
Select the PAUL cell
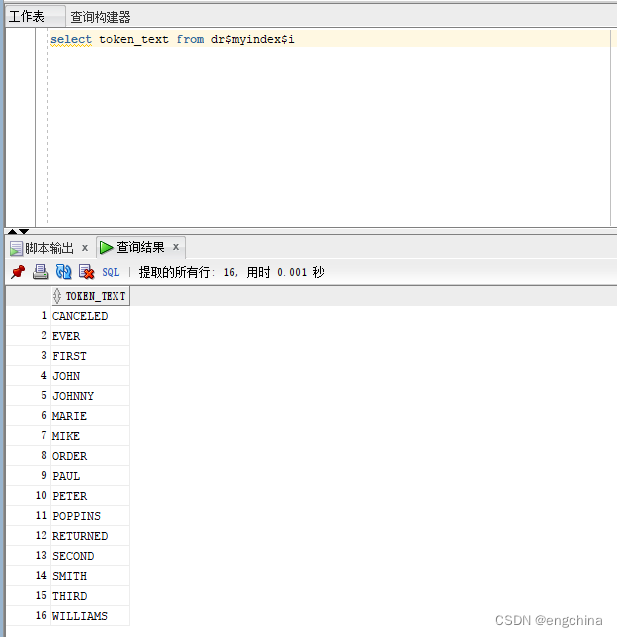90,476
